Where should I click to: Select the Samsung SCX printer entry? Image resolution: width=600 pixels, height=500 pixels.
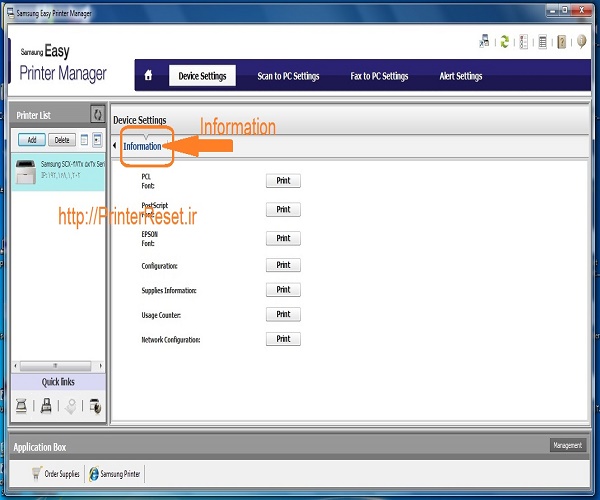58,172
